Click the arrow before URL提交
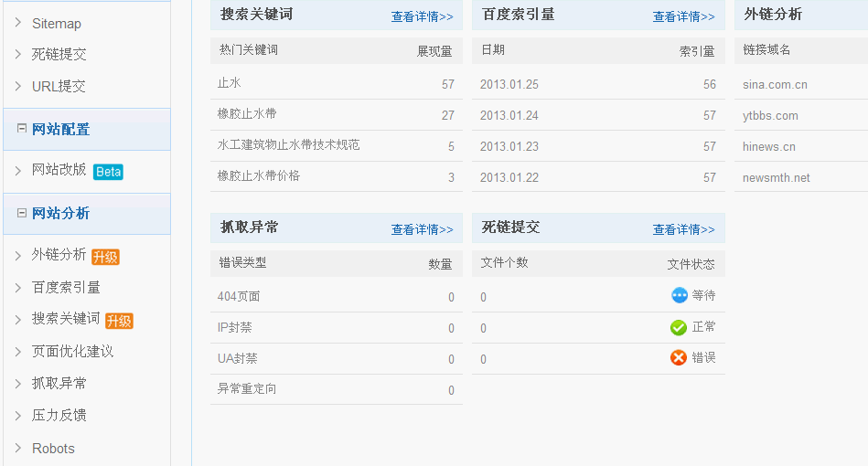The height and width of the screenshot is (466, 868). coord(18,86)
